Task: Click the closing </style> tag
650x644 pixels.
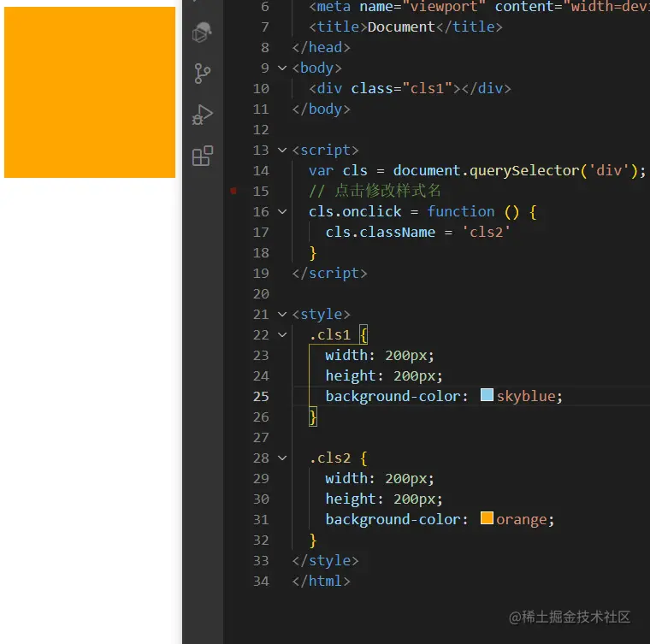Action: tap(325, 560)
